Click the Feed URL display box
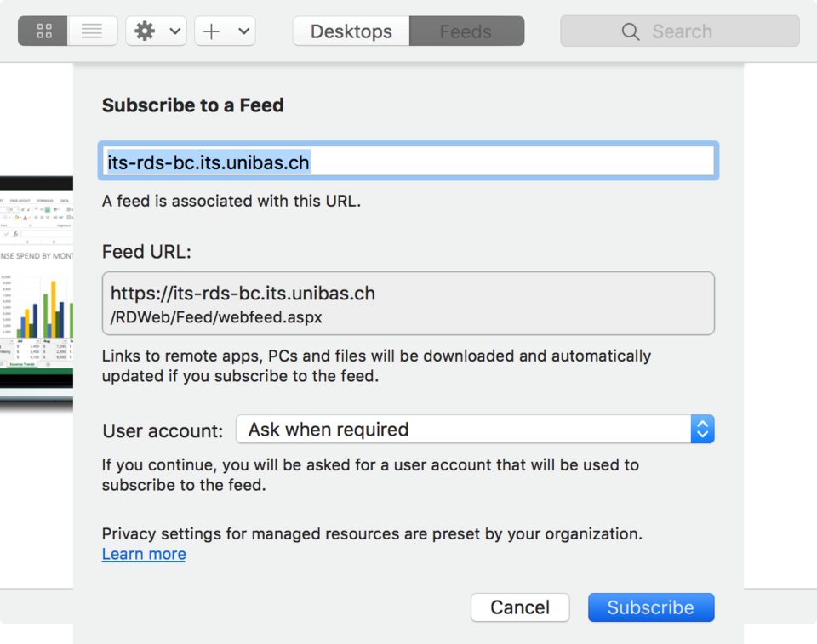The width and height of the screenshot is (817, 644). point(408,304)
